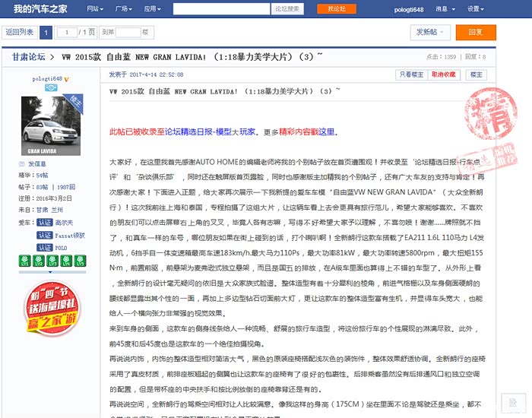Click the 认证 badge next to POLO
Image resolution: width=532 pixels, height=418 pixels.
click(x=45, y=248)
